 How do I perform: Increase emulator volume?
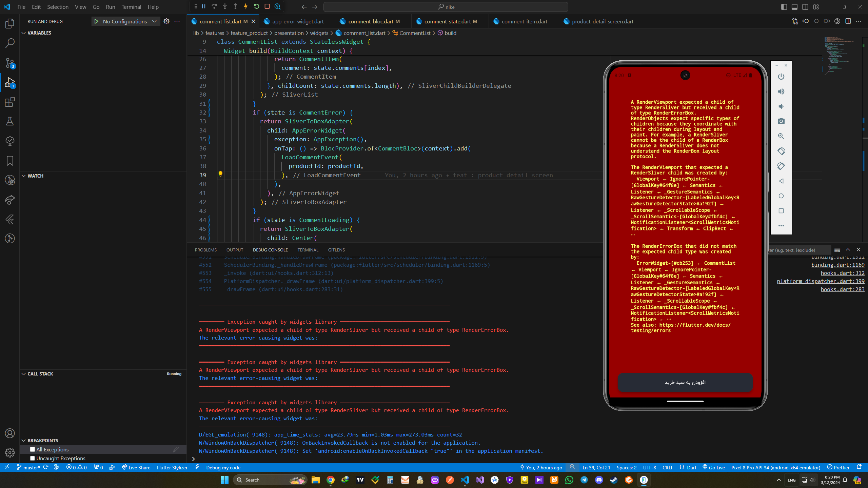point(781,91)
